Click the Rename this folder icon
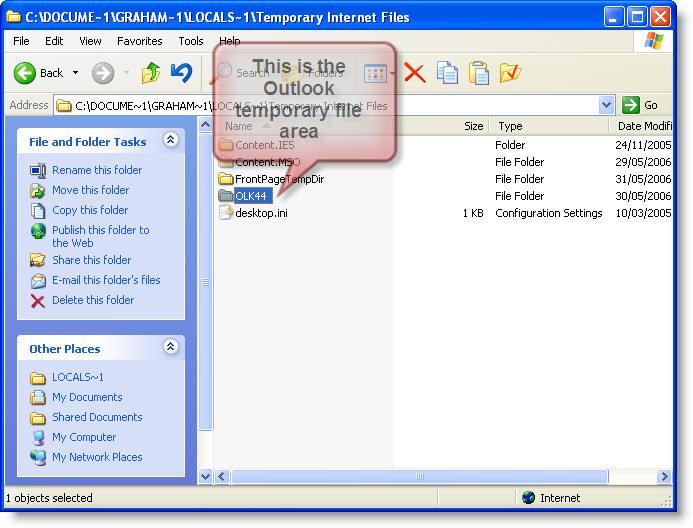The image size is (693, 528). [x=38, y=170]
